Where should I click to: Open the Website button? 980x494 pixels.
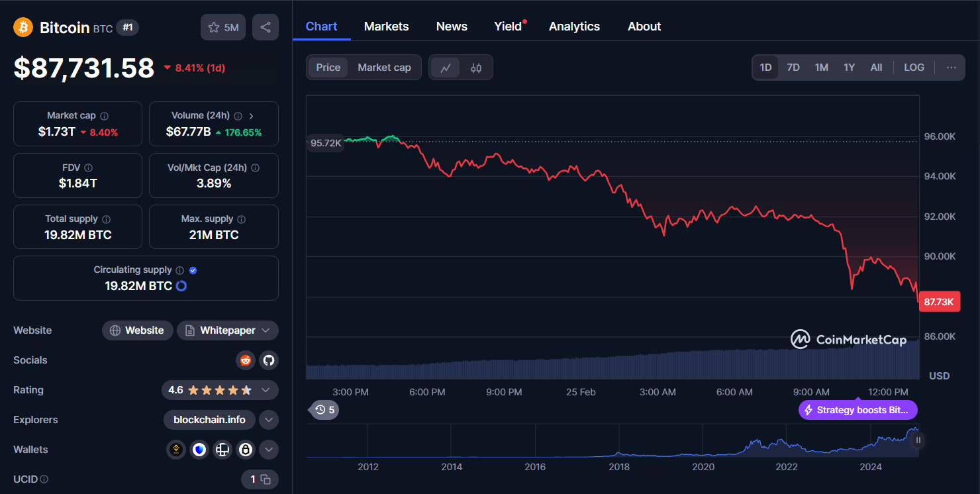click(x=137, y=330)
